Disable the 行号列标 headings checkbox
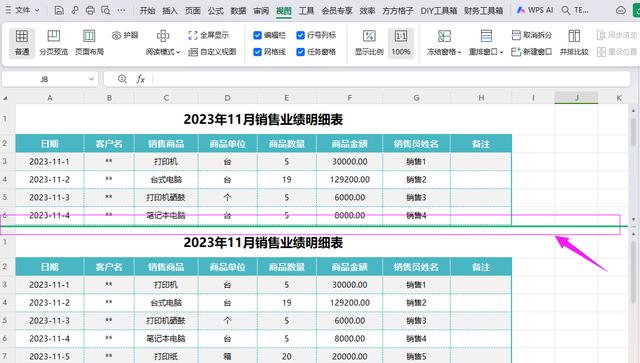The image size is (640, 363). (x=300, y=35)
